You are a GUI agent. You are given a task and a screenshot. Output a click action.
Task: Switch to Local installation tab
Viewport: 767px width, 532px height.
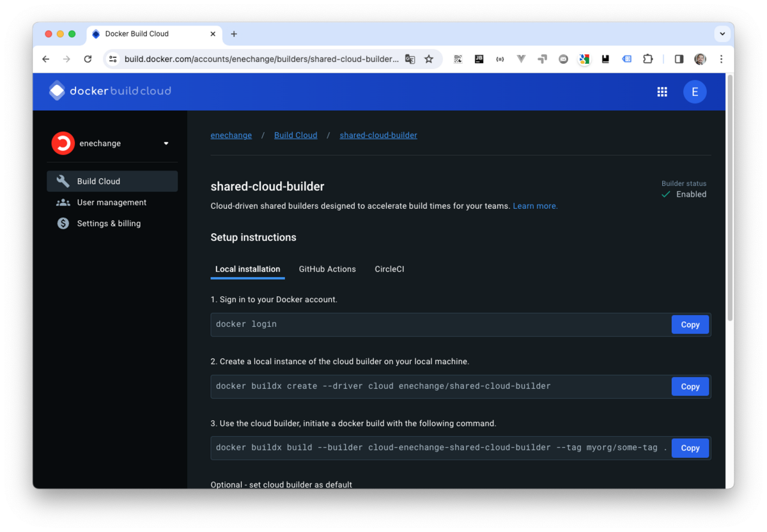[247, 269]
